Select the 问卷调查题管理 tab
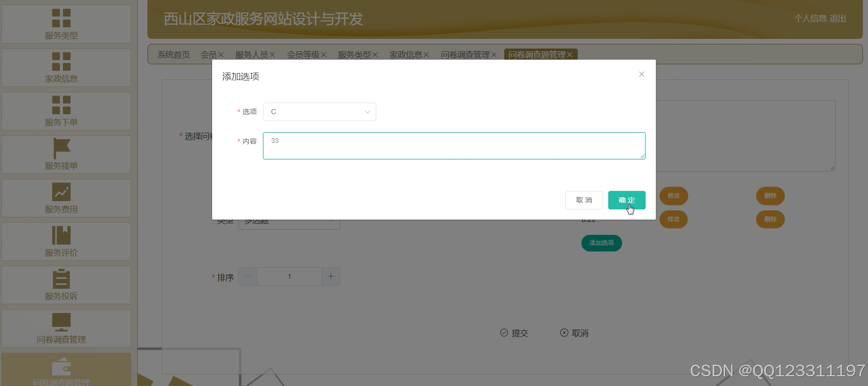This screenshot has width=868, height=386. 537,55
